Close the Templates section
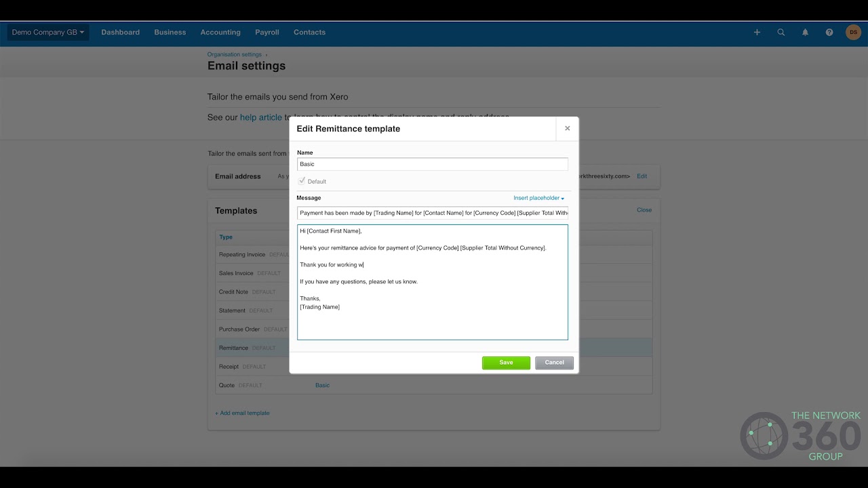 point(644,210)
